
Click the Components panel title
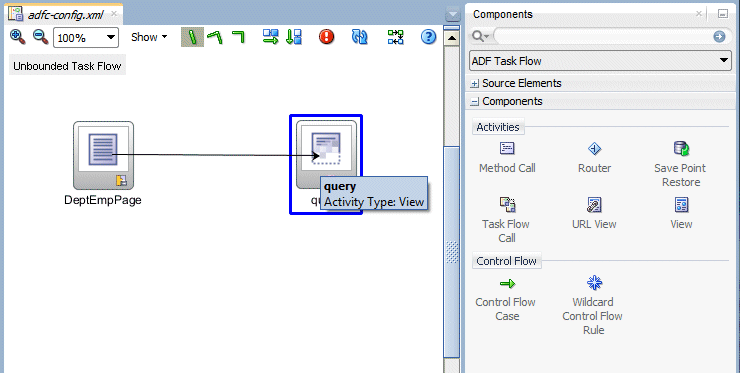tap(503, 14)
